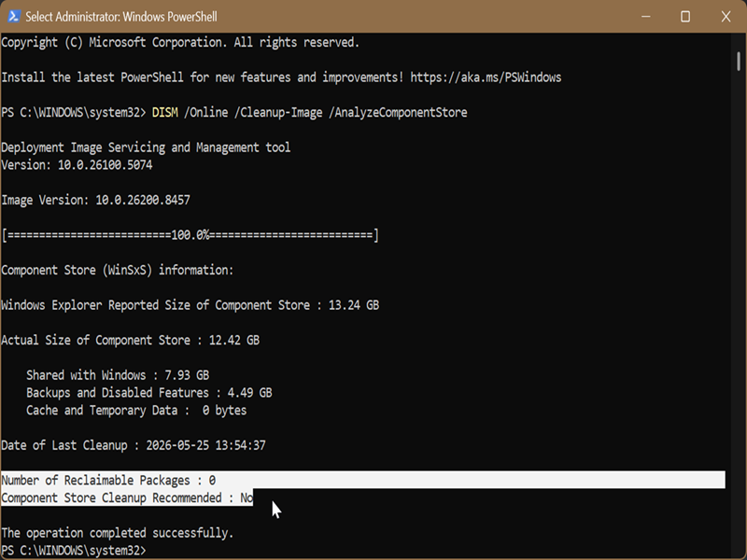This screenshot has width=747, height=560.
Task: Open the https://aka.ms/PSWindows link
Action: [486, 77]
